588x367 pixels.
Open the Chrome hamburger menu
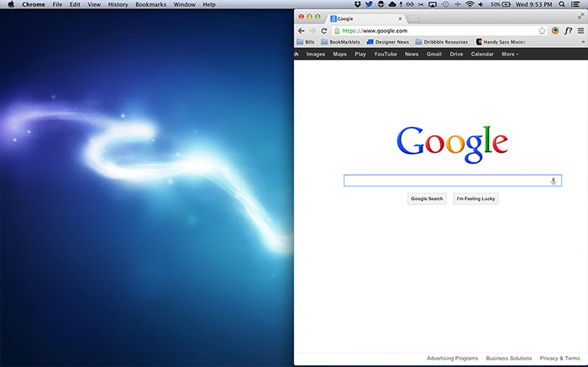click(x=580, y=31)
